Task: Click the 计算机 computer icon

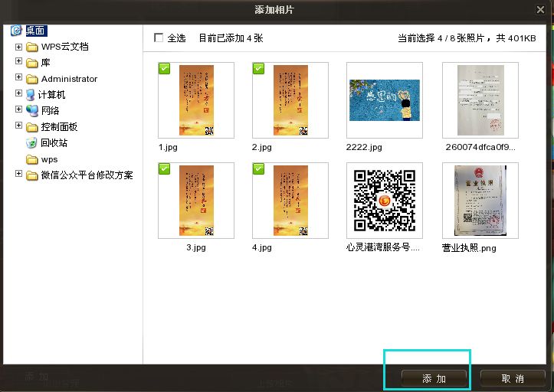Action: pos(31,95)
